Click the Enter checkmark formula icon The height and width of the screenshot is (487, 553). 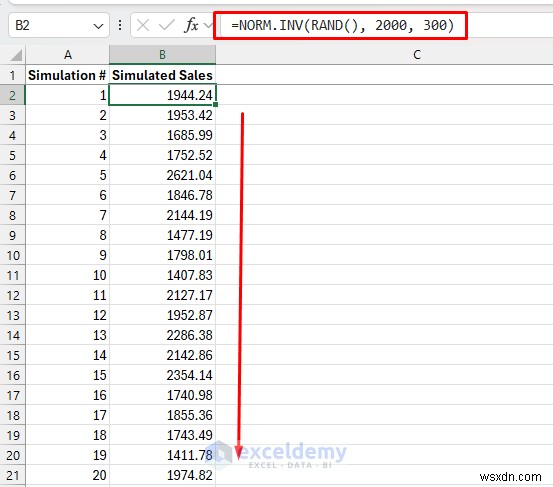pyautogui.click(x=166, y=25)
